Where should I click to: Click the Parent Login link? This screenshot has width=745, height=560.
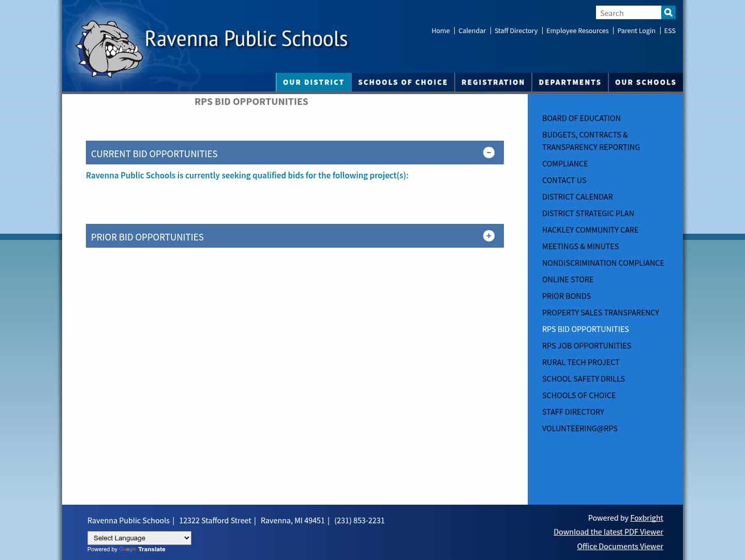(636, 31)
